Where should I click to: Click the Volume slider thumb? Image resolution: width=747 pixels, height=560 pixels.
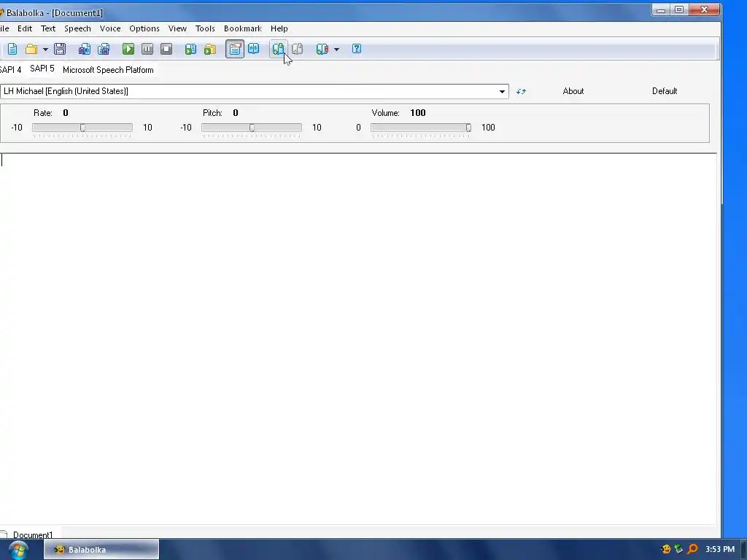point(468,128)
